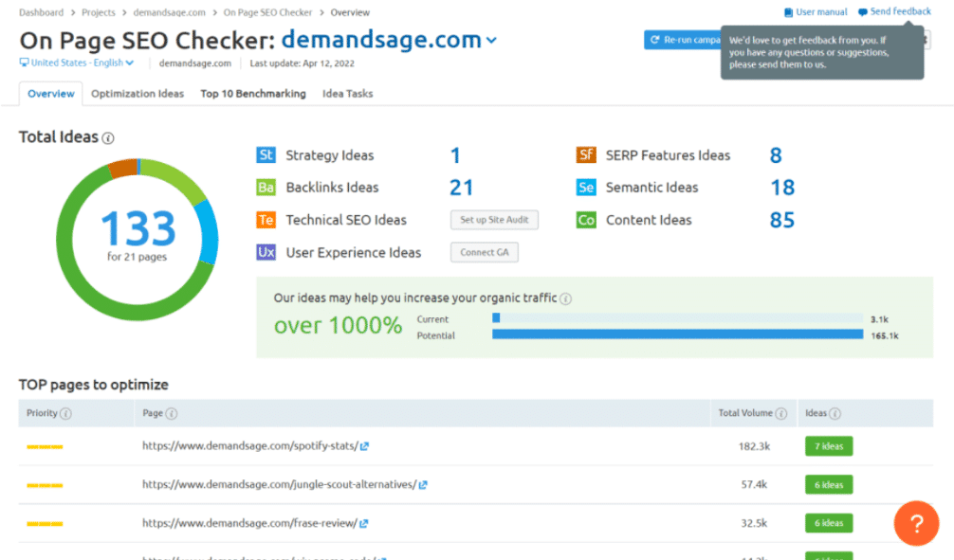Click the User Experience 'Ux' icon

click(x=266, y=252)
